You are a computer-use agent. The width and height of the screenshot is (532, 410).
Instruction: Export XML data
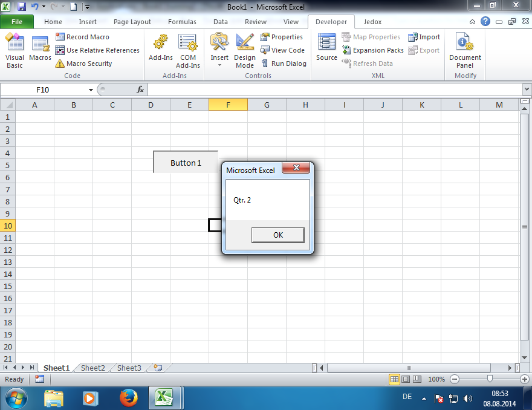[424, 50]
